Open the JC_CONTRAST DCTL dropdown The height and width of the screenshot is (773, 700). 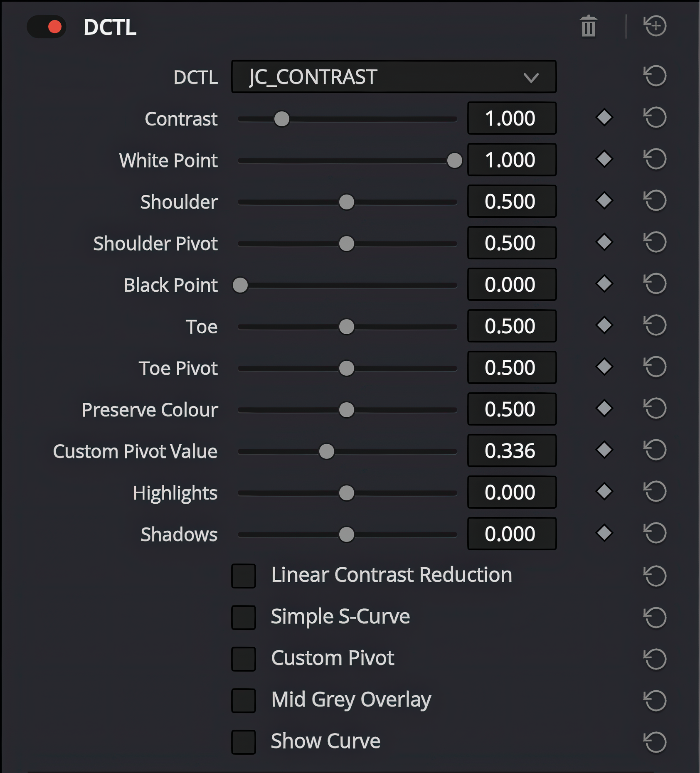pos(394,77)
